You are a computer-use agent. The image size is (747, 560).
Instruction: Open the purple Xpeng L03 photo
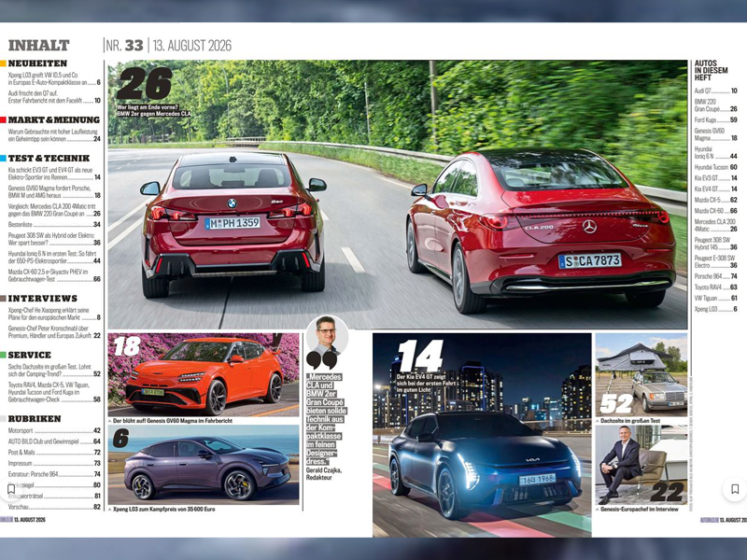point(204,465)
